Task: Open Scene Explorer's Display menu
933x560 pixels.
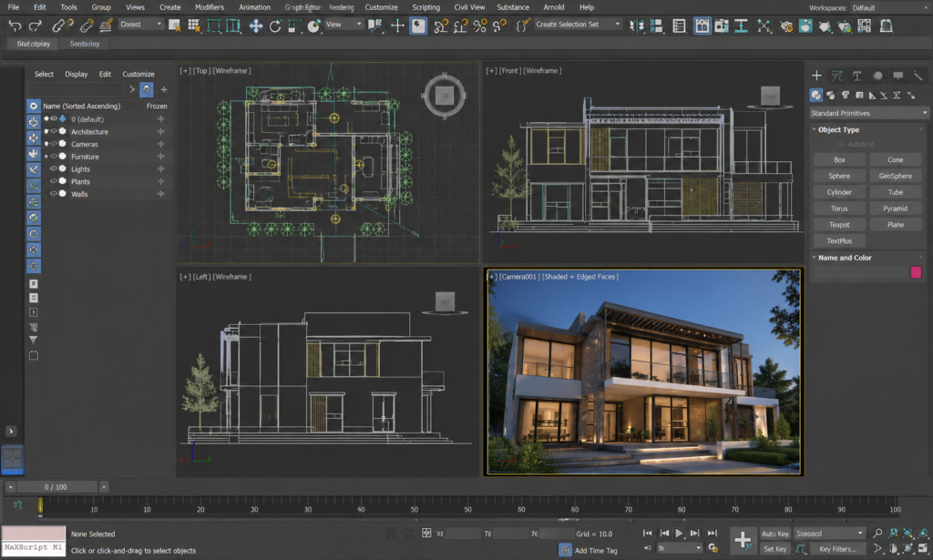Action: (x=77, y=75)
